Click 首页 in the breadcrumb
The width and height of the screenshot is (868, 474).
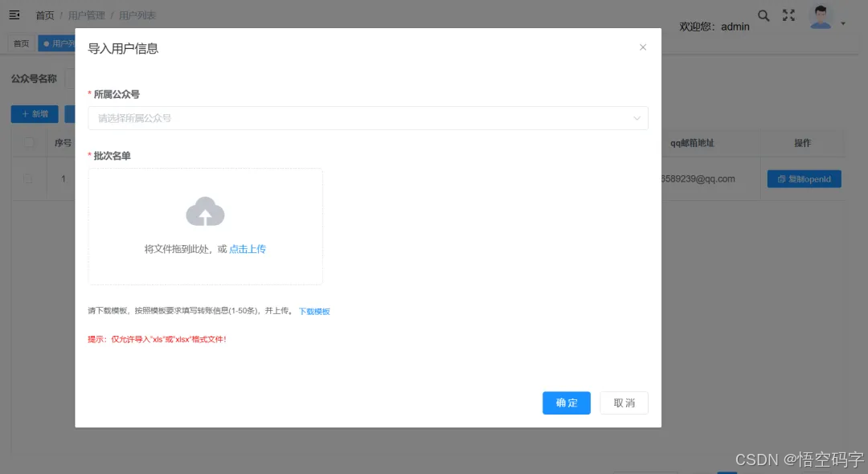[45, 15]
